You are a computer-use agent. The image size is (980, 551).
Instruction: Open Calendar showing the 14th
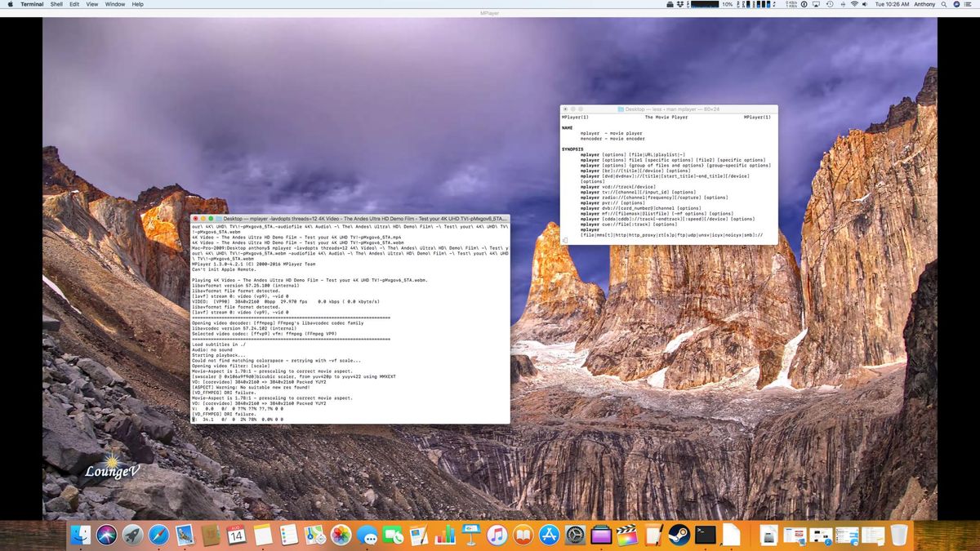[237, 536]
